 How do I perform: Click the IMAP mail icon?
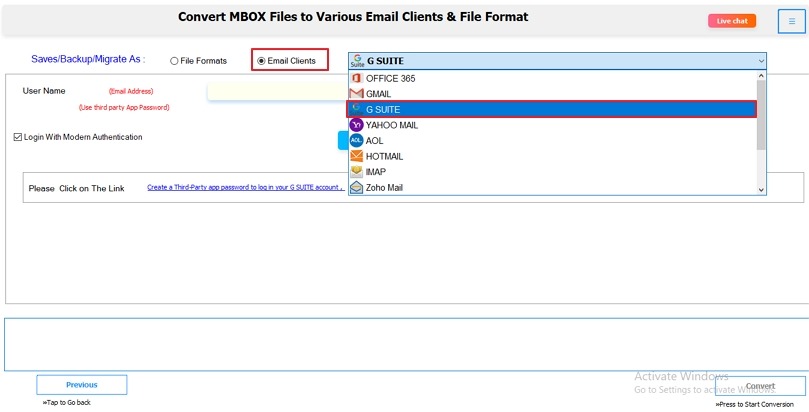pyautogui.click(x=356, y=172)
